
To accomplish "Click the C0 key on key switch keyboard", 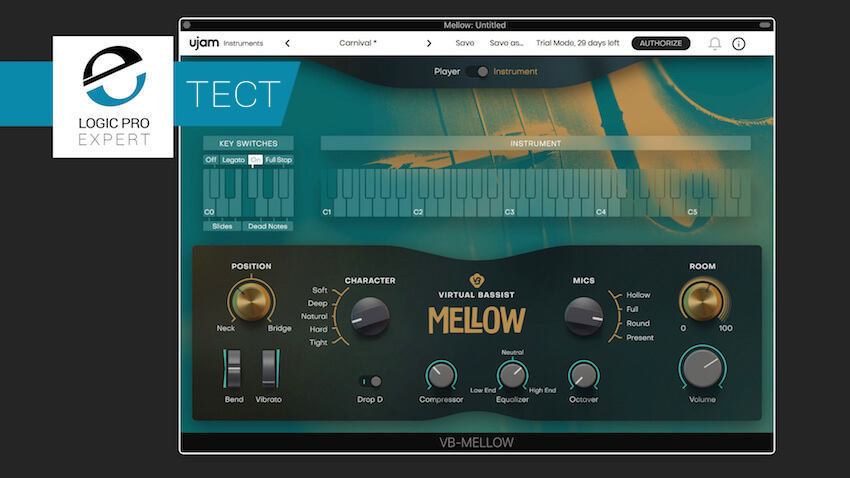I will [x=209, y=209].
